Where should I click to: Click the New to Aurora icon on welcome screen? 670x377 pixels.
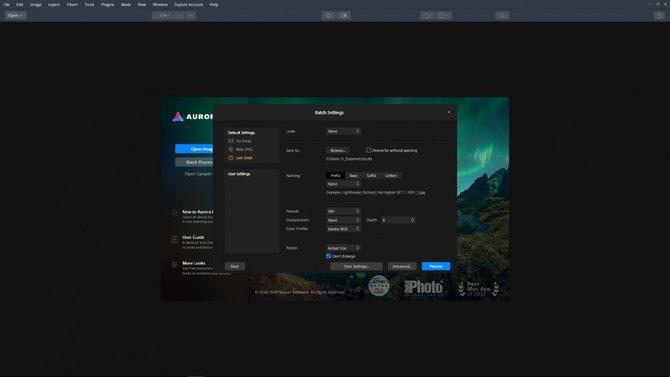click(x=175, y=213)
